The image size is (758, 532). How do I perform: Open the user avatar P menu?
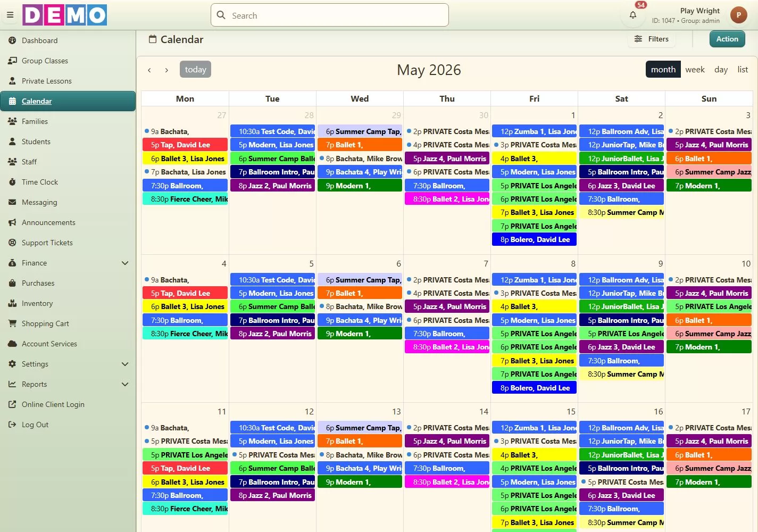click(738, 15)
